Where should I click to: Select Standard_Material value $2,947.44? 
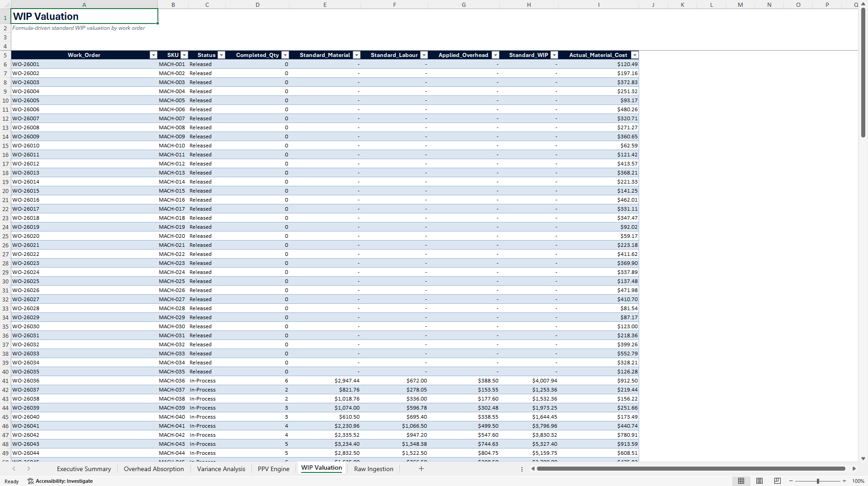(x=325, y=381)
